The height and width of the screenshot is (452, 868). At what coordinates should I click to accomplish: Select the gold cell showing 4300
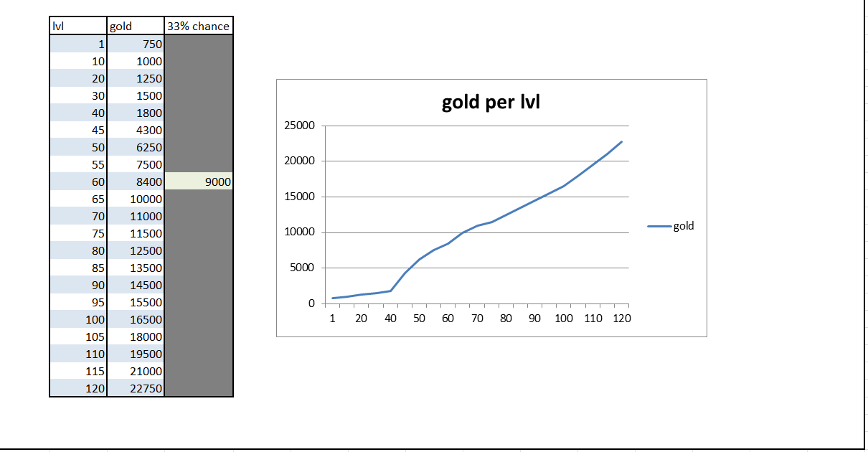pyautogui.click(x=136, y=130)
